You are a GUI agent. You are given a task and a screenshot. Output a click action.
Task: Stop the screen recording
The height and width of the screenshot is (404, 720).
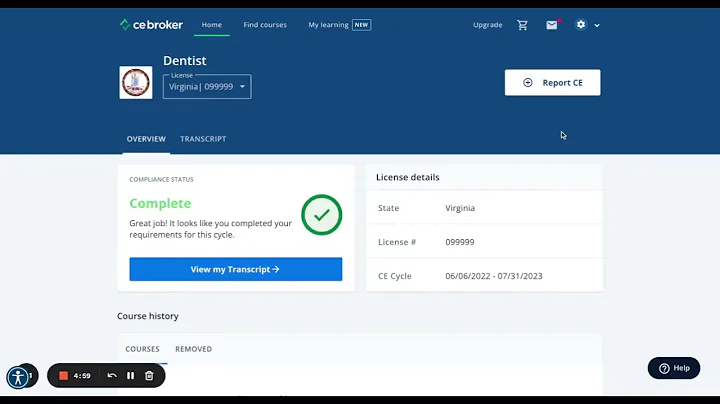click(63, 376)
